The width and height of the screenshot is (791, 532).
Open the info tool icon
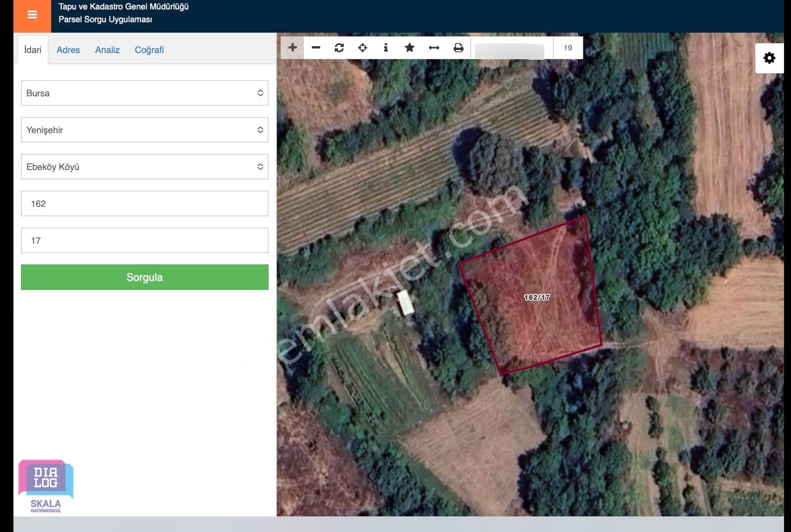386,47
